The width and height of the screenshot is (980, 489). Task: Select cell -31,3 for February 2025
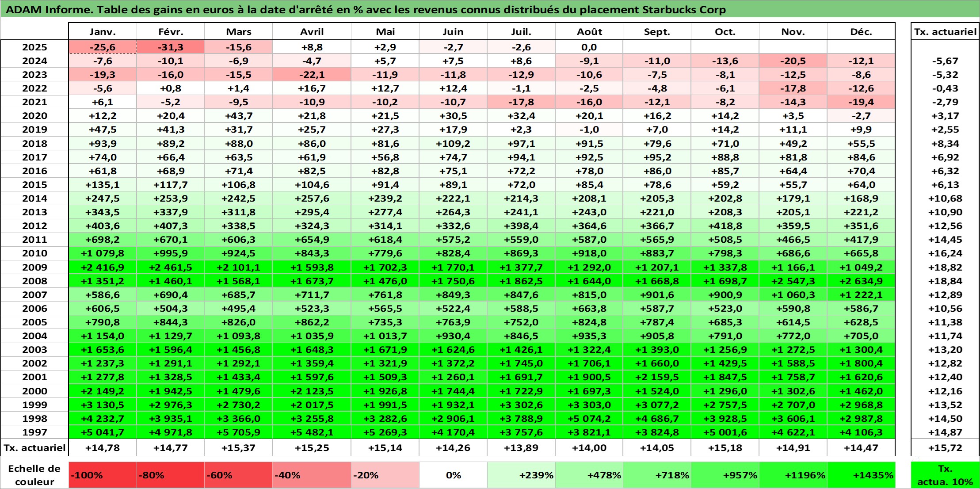coord(171,47)
